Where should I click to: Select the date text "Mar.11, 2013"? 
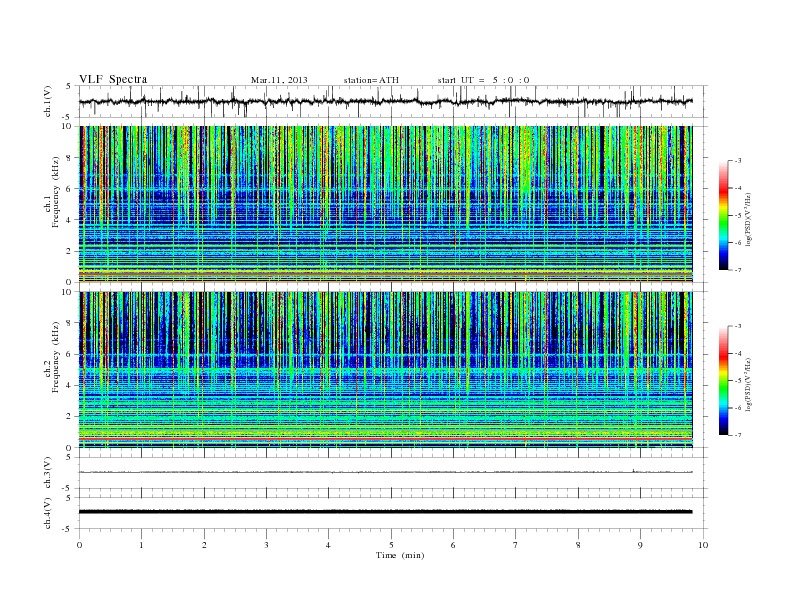(279, 80)
